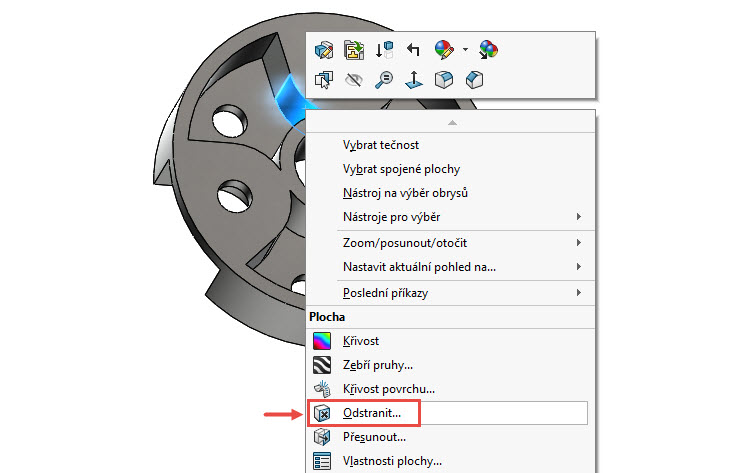750x473 pixels.
Task: Expand the 'Zoom/posunout/otočit' submenu
Action: pos(451,243)
